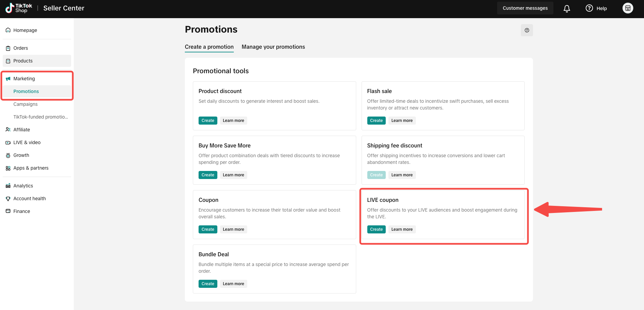Click the Analytics chart icon

pos(8,186)
